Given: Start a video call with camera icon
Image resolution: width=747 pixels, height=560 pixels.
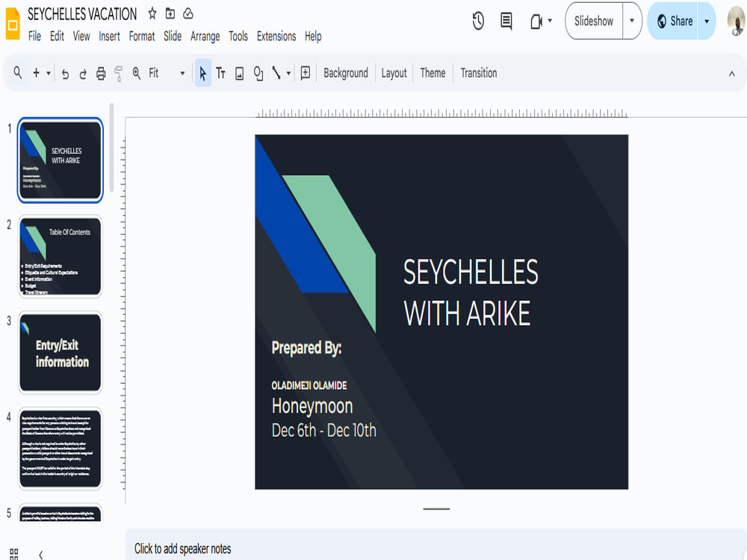Looking at the screenshot, I should click(x=536, y=22).
